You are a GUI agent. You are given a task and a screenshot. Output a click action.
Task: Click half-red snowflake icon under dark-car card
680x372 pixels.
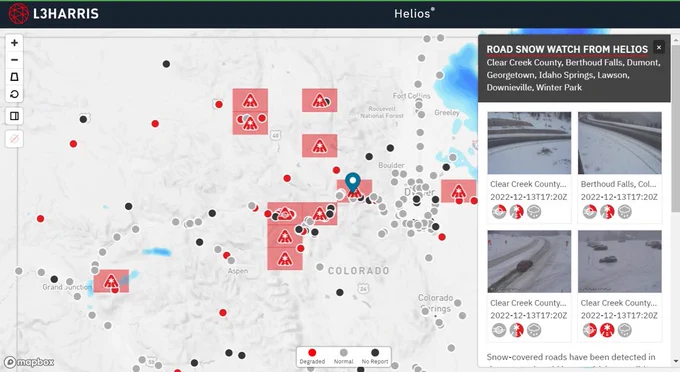(517, 330)
